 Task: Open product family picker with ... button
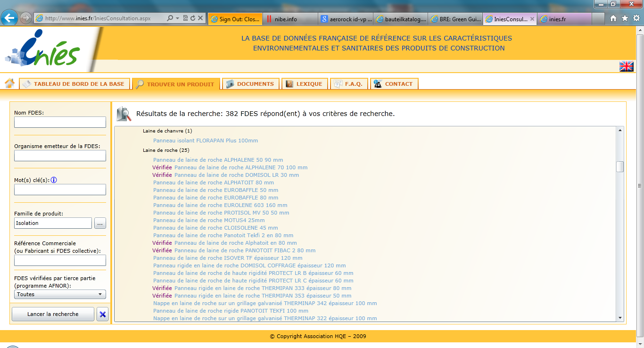[100, 223]
